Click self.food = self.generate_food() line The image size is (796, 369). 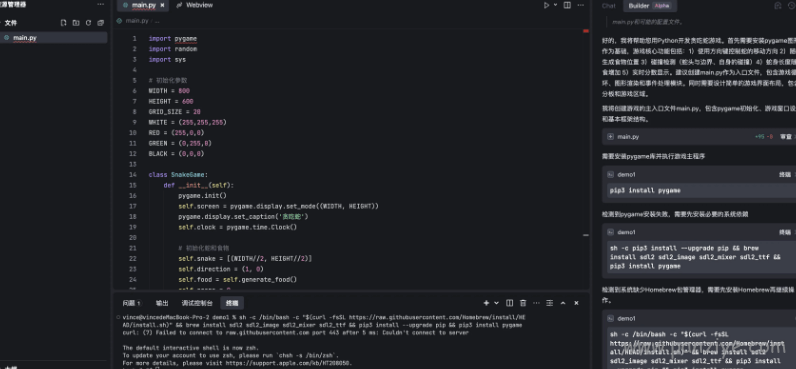(238, 279)
